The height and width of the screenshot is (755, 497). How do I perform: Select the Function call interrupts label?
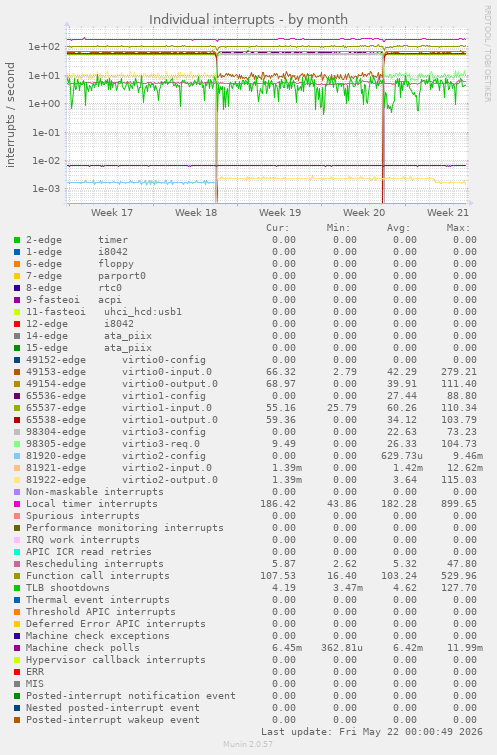click(x=98, y=576)
